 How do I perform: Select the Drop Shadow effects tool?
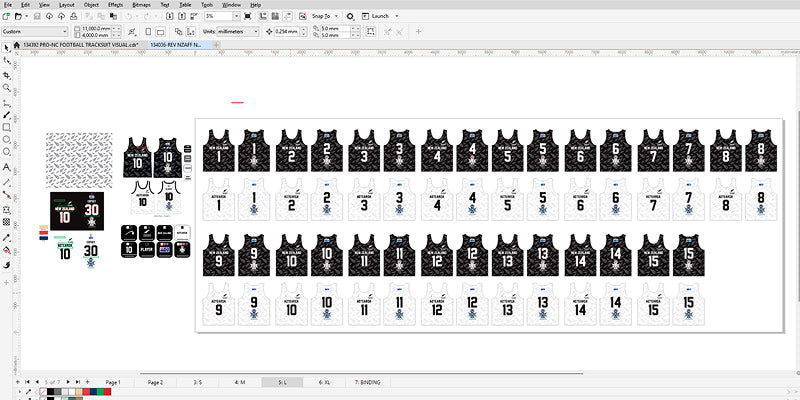(7, 210)
